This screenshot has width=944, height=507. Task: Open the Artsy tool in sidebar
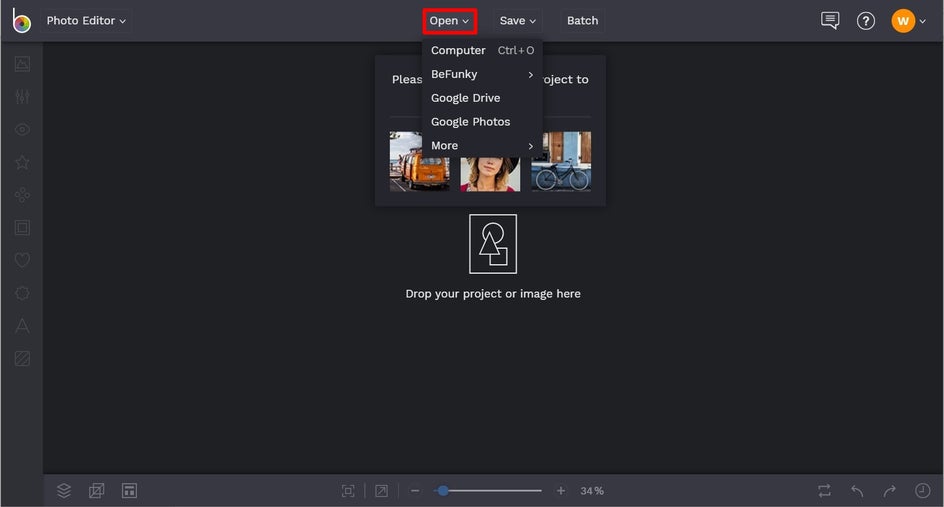[x=22, y=194]
